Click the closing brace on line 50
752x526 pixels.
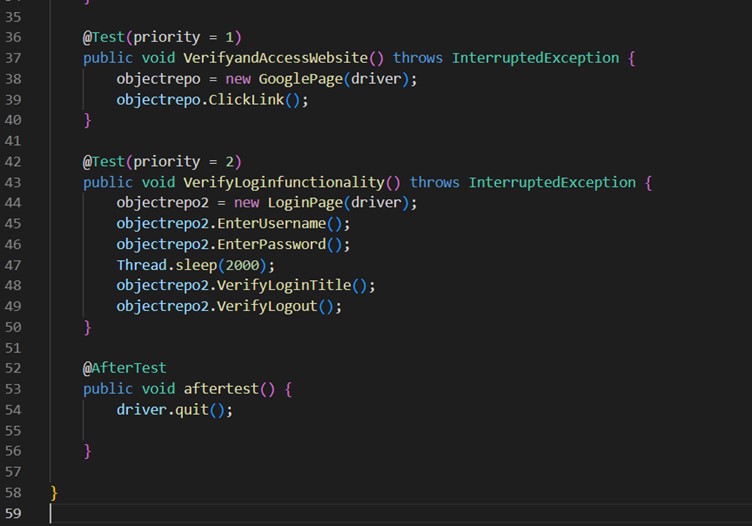point(87,327)
